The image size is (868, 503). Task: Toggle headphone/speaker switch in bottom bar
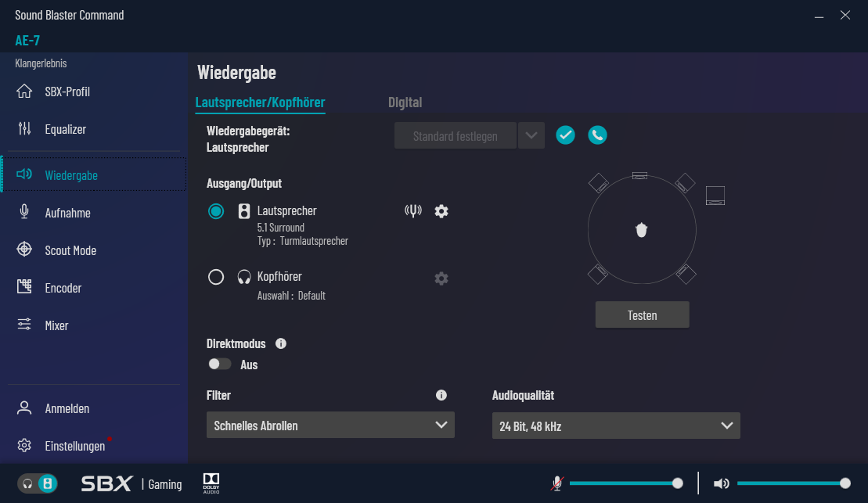point(37,483)
